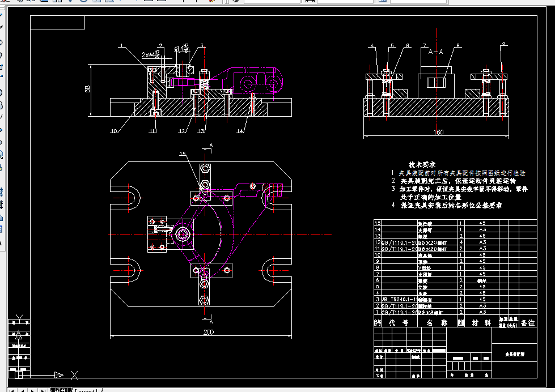555x392 pixels.
Task: Open the dimension style combo box
Action: tap(345, 1)
